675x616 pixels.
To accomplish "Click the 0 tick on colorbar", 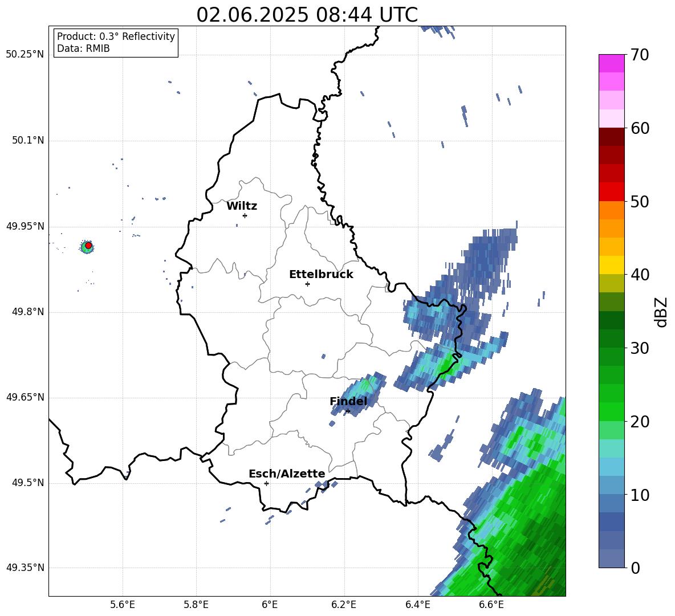I will click(635, 568).
